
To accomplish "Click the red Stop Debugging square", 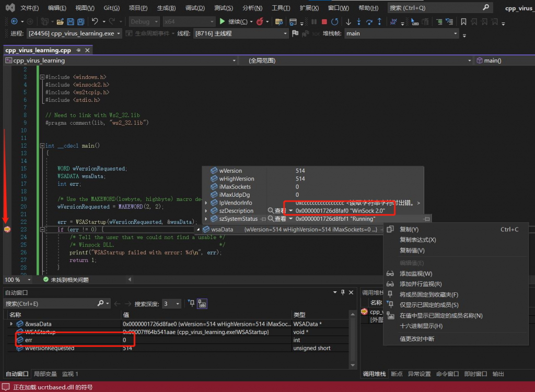I will tap(324, 21).
